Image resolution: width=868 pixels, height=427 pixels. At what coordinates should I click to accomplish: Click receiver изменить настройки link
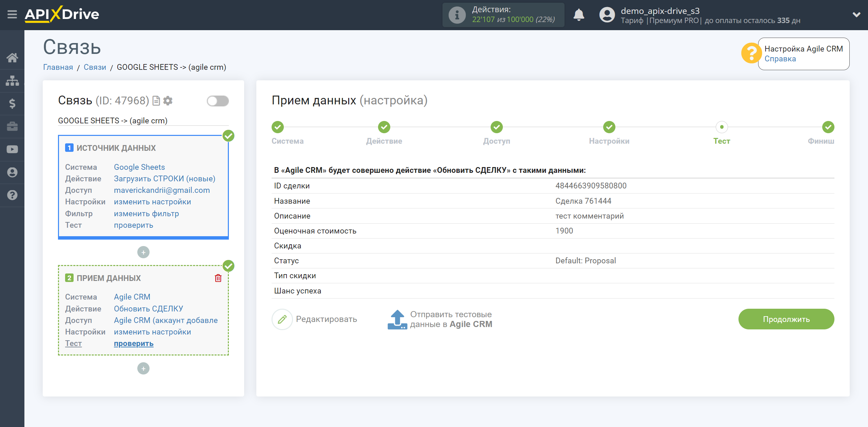(x=152, y=331)
